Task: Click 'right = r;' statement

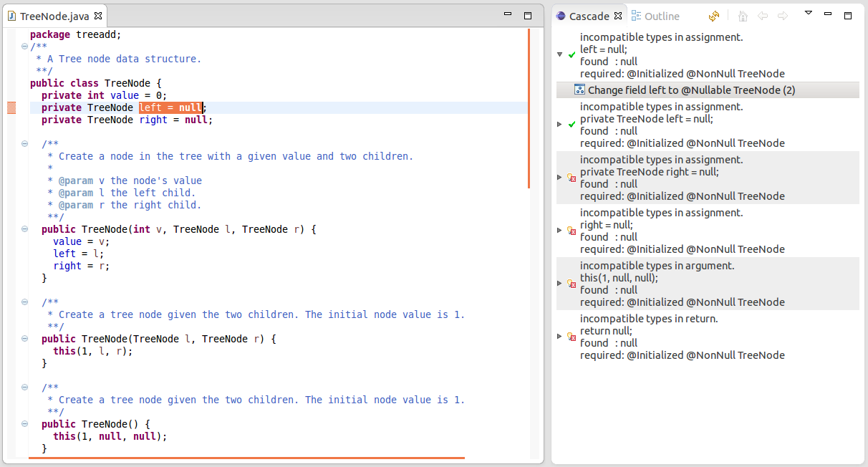Action: click(82, 266)
